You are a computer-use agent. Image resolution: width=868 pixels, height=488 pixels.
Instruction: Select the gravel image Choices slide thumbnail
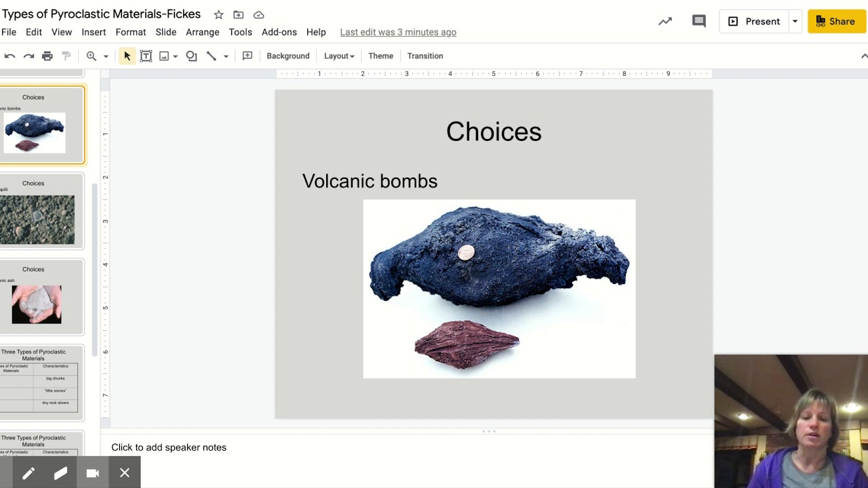point(41,211)
